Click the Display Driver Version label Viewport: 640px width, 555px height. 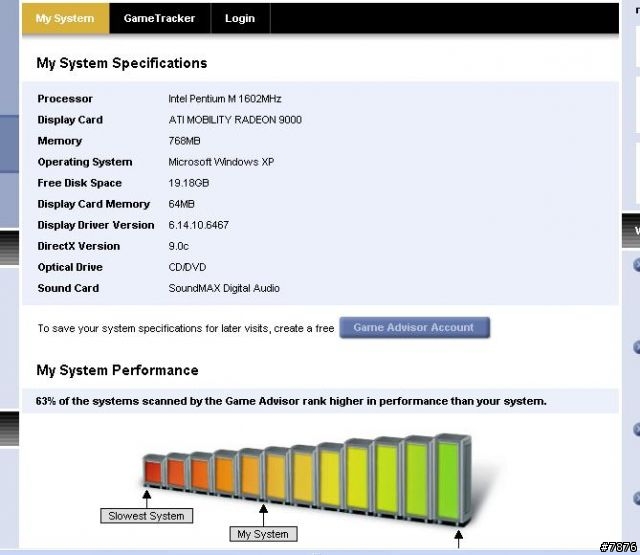pyautogui.click(x=96, y=225)
